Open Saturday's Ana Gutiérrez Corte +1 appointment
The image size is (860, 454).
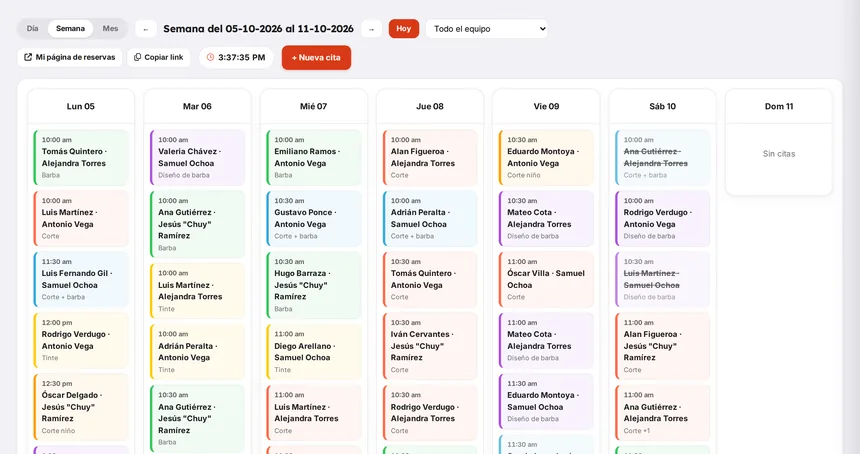(663, 412)
